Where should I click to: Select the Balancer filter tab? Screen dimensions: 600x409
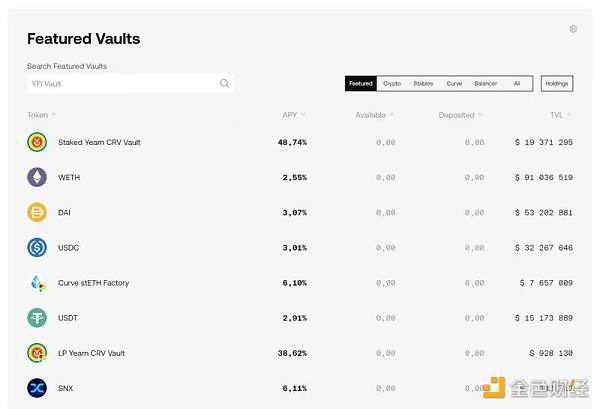(485, 84)
